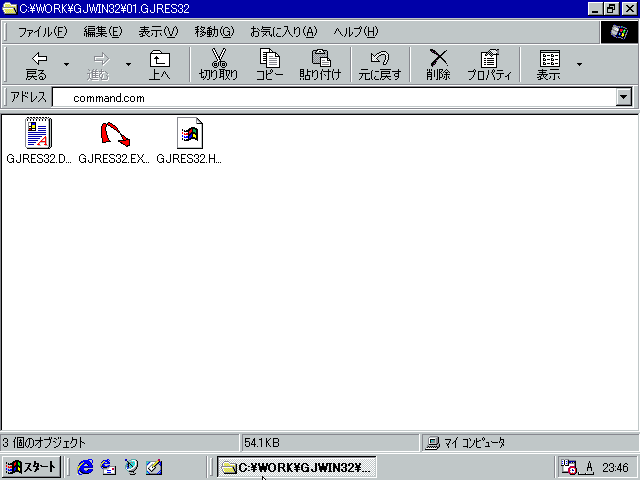Close the GJRES32 folder window

pyautogui.click(x=629, y=9)
